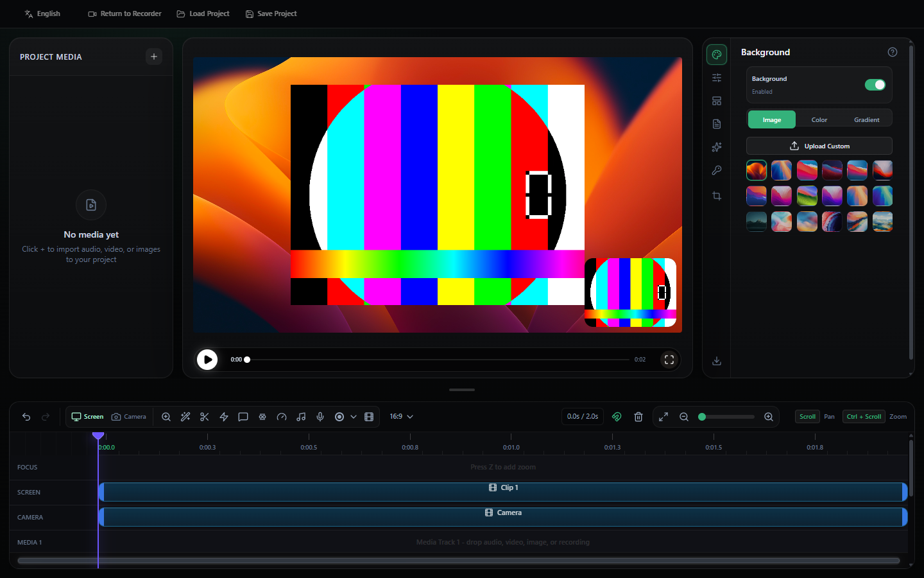924x578 pixels.
Task: Click the 'No media yet' text
Action: click(x=91, y=234)
